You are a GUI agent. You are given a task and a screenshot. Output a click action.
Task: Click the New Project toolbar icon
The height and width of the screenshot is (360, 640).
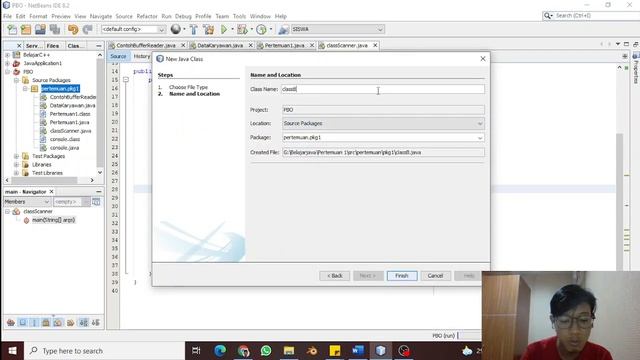26,29
